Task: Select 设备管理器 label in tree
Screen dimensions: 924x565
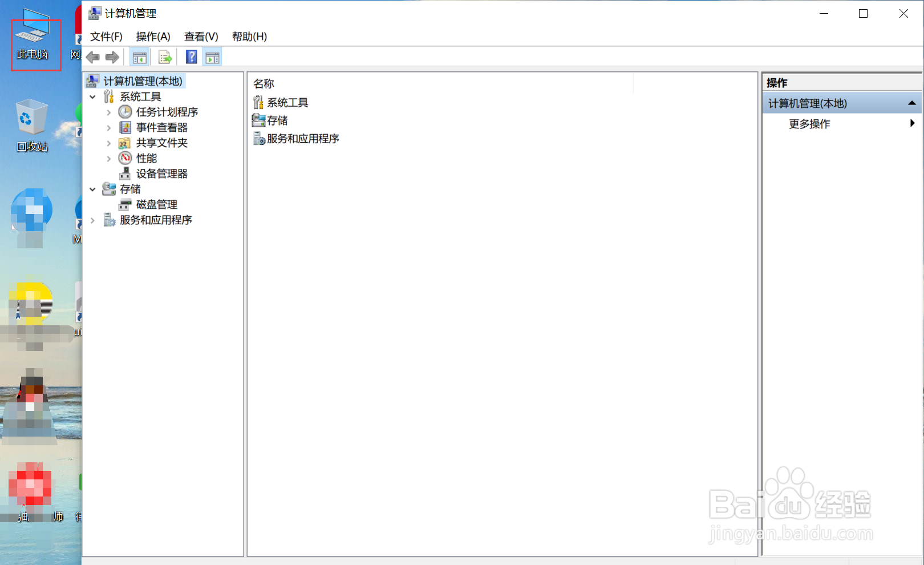Action: [x=162, y=173]
